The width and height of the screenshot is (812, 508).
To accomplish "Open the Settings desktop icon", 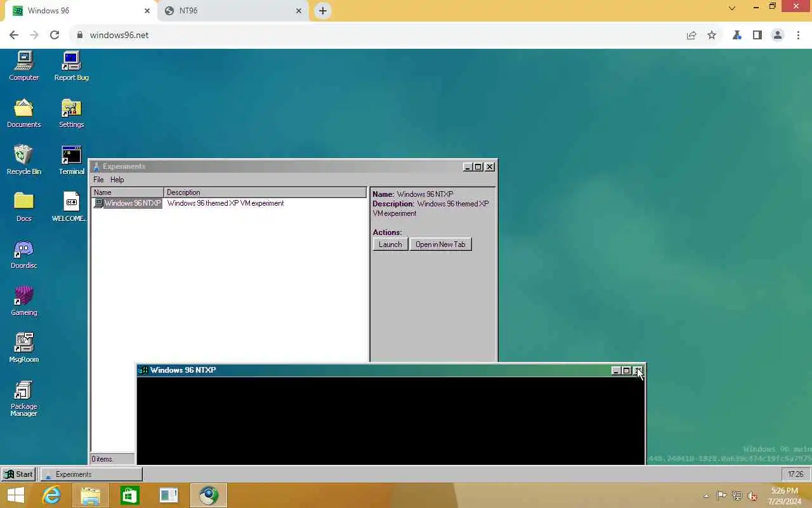I will pyautogui.click(x=71, y=113).
